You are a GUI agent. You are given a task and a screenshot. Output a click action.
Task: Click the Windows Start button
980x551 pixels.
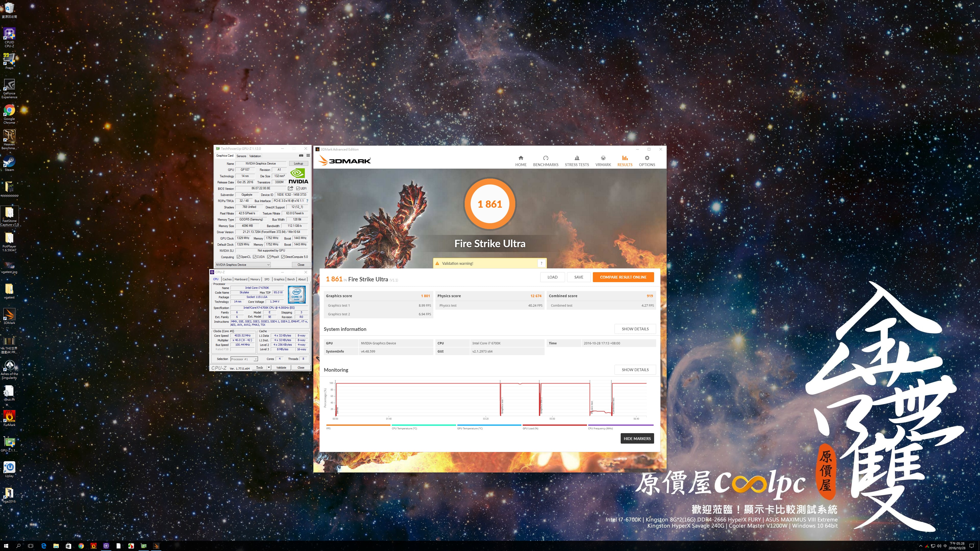pos(6,546)
